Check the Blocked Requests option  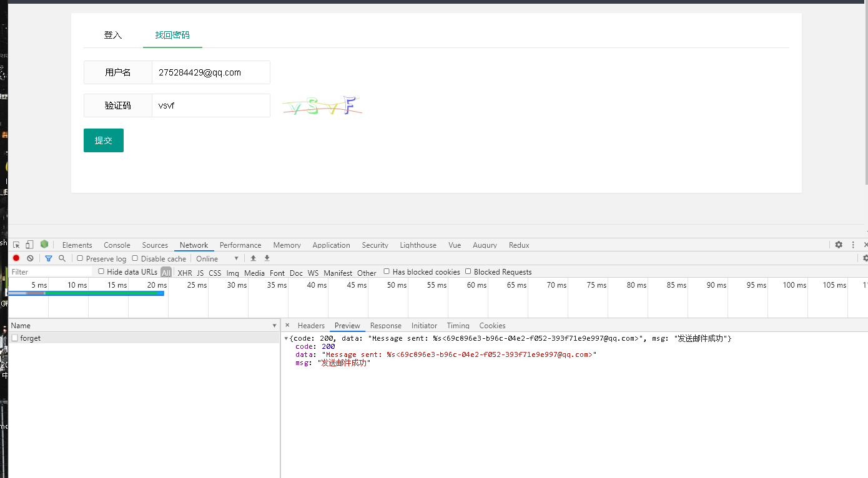[468, 271]
